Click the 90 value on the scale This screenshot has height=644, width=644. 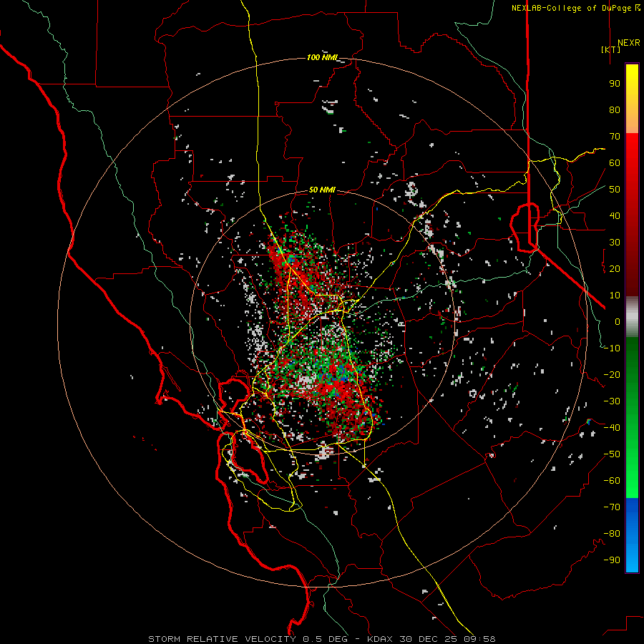click(615, 84)
